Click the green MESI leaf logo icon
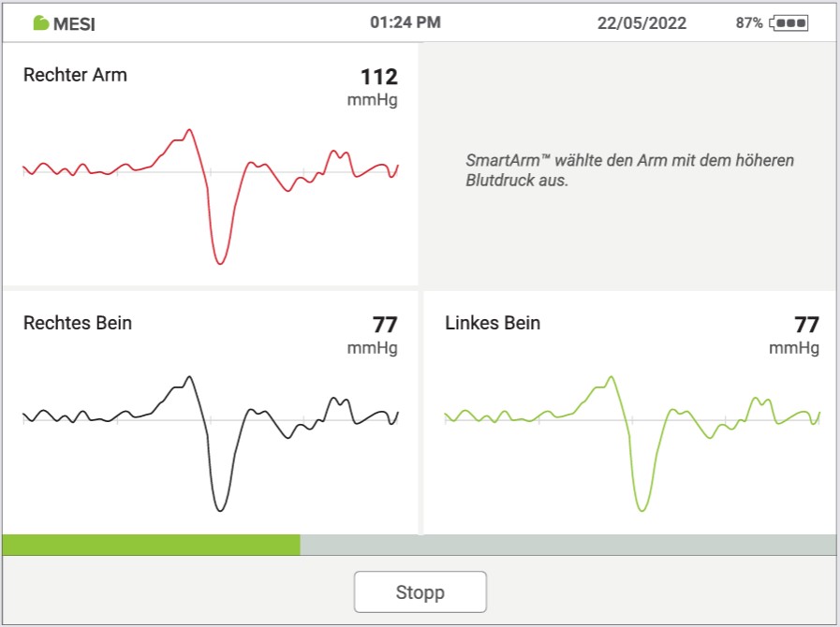This screenshot has width=840, height=627. [40, 23]
